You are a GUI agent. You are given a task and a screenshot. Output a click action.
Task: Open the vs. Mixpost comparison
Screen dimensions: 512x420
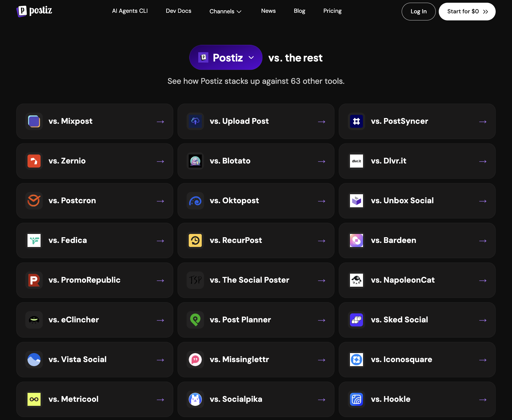[95, 121]
